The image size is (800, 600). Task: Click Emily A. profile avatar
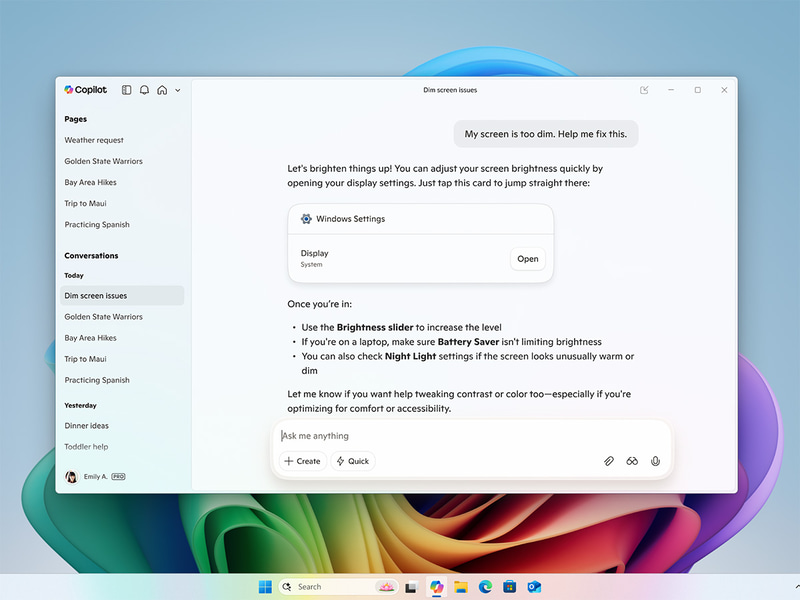click(71, 477)
